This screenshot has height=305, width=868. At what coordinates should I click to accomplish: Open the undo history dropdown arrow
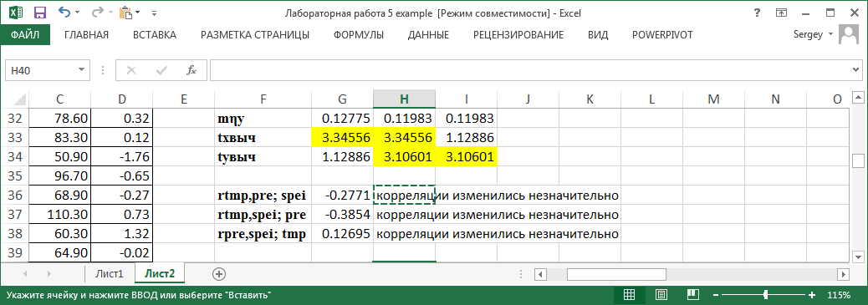coord(77,13)
